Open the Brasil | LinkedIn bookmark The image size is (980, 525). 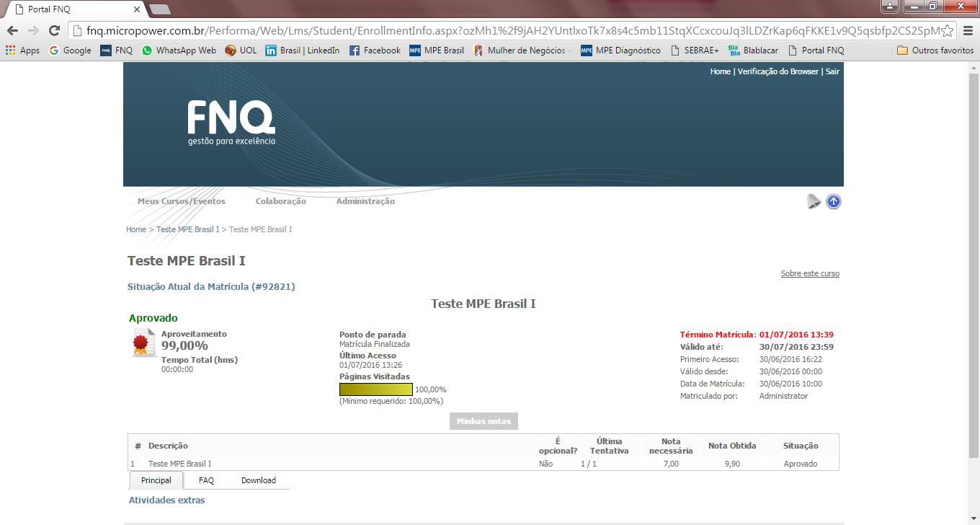pyautogui.click(x=303, y=50)
